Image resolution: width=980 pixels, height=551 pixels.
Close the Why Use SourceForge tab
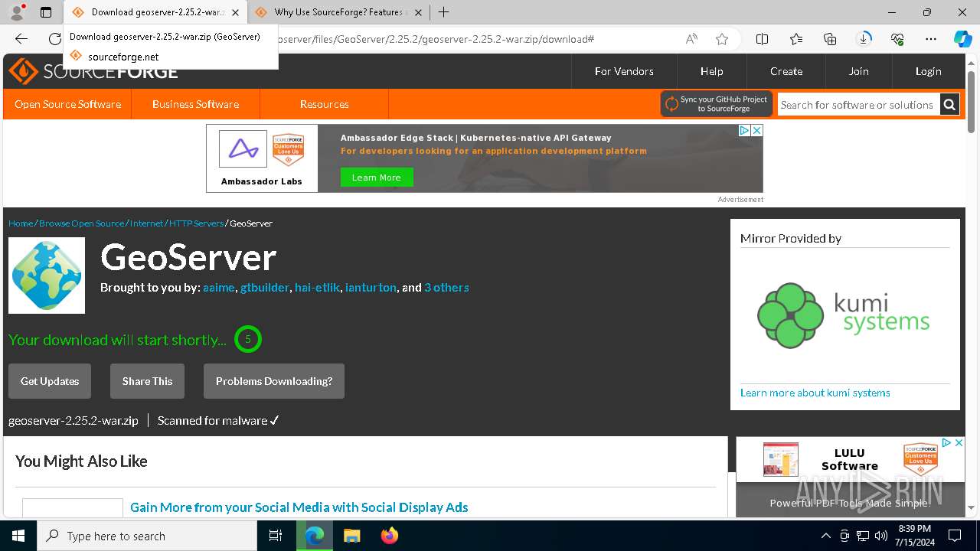pos(418,12)
